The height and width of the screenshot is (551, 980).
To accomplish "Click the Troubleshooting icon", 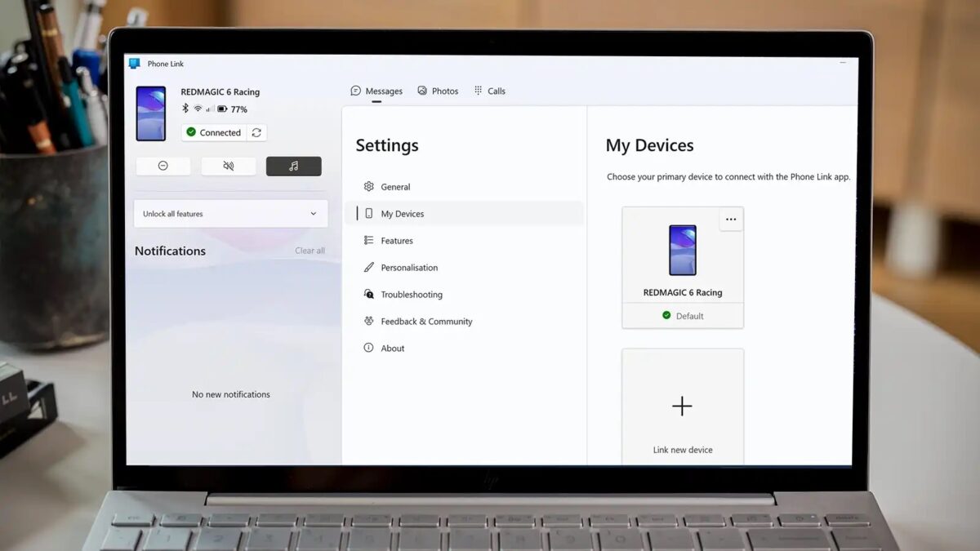I will click(368, 295).
